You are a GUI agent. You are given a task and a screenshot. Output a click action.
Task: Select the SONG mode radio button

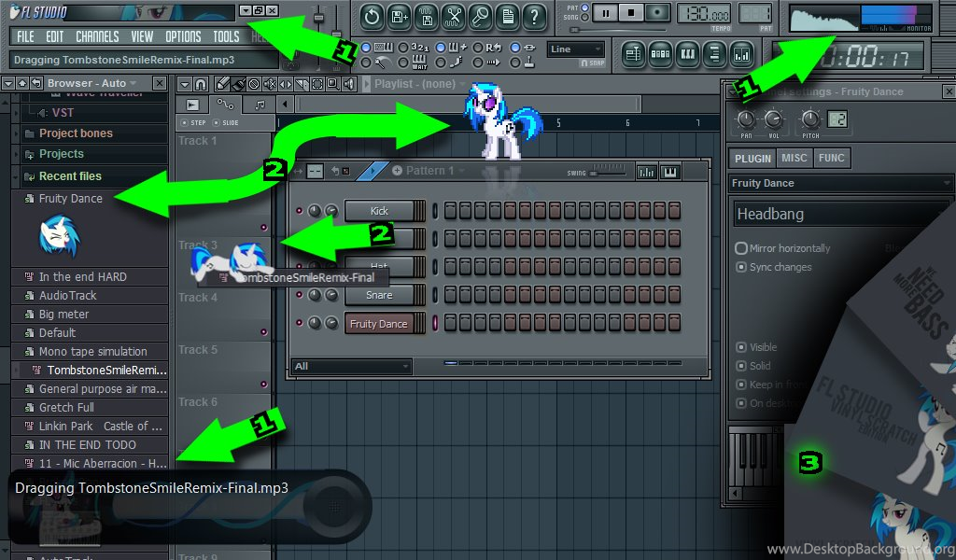585,18
